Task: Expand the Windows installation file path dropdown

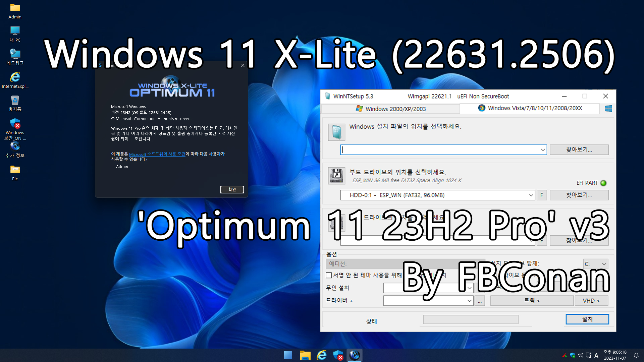Action: tap(543, 150)
